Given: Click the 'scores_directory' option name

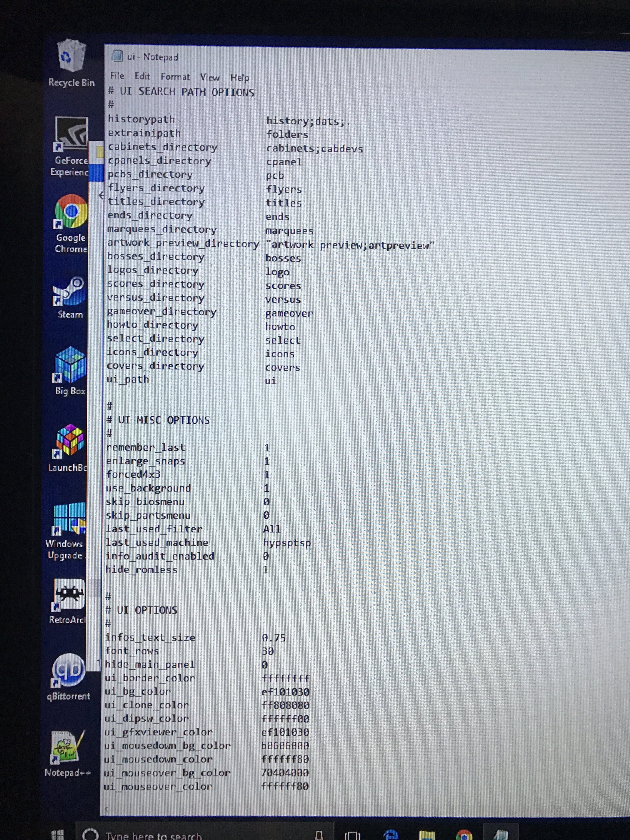Looking at the screenshot, I should pyautogui.click(x=156, y=284).
